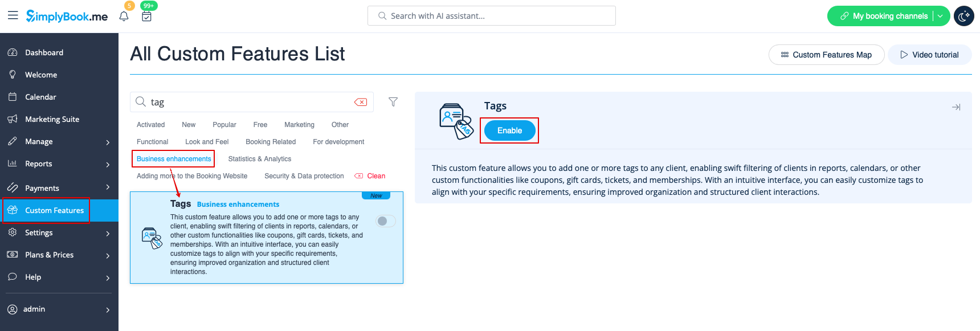This screenshot has height=331, width=980.
Task: Open the tasks badge showing 99+
Action: pyautogui.click(x=146, y=15)
